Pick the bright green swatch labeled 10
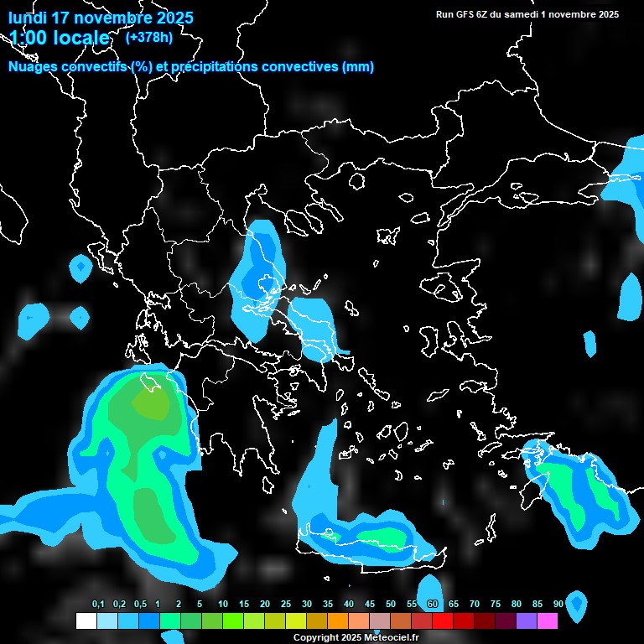The image size is (644, 644). pos(232,621)
